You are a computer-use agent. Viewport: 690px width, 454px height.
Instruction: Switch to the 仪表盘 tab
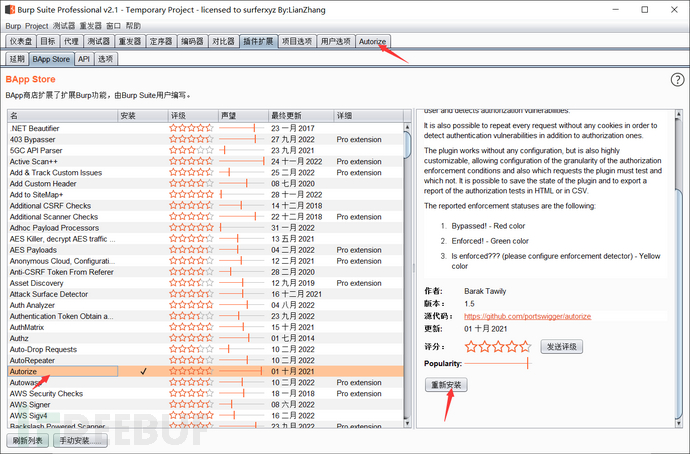(21, 41)
